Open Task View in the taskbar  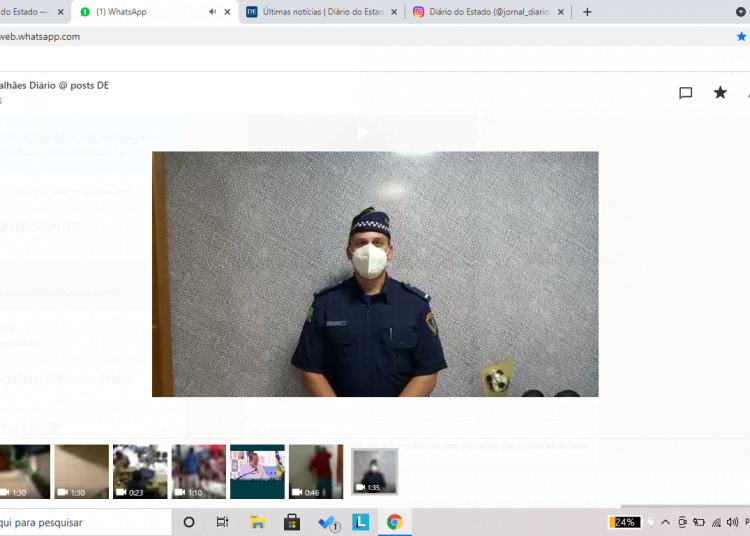(222, 522)
